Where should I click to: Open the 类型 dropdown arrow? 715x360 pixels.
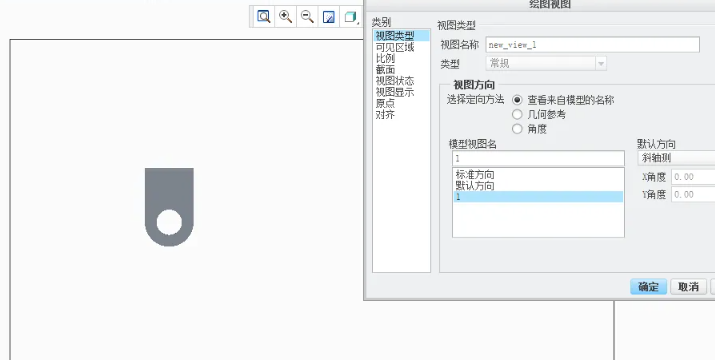[601, 63]
